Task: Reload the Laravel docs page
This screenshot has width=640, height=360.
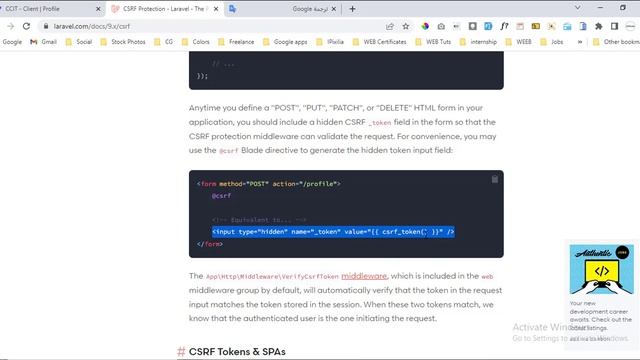Action: click(26, 26)
